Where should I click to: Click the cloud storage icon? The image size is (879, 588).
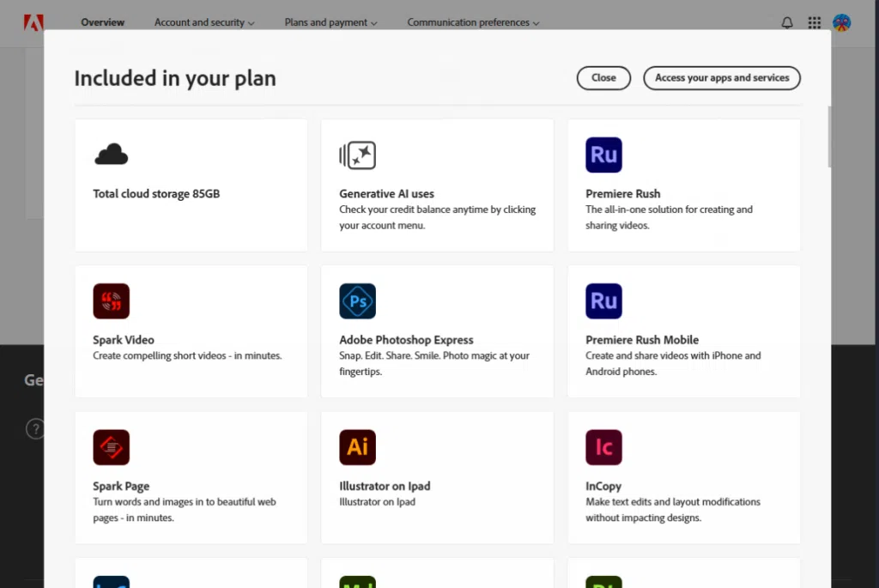pyautogui.click(x=112, y=155)
